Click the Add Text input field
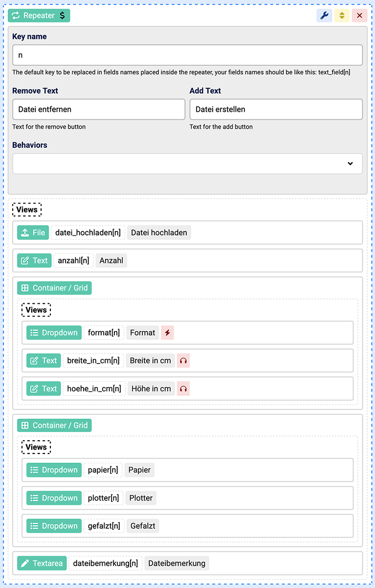Viewport: 375px width, 588px height. tap(276, 110)
